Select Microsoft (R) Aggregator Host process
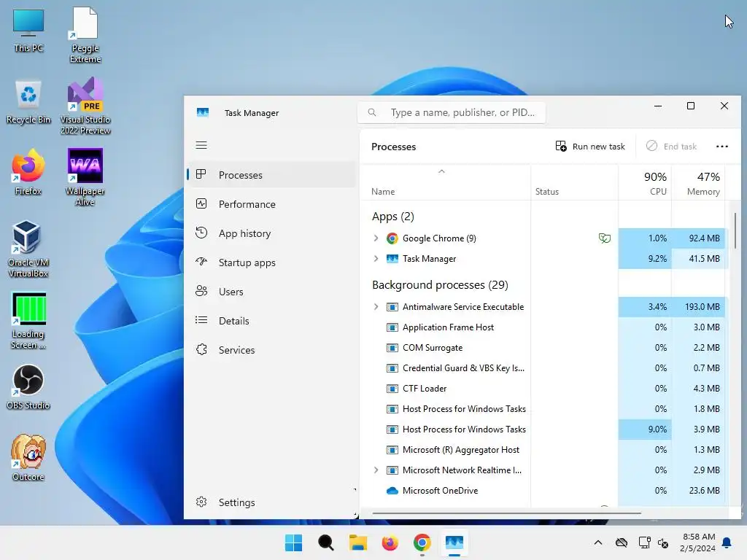Image resolution: width=747 pixels, height=560 pixels. point(544,449)
